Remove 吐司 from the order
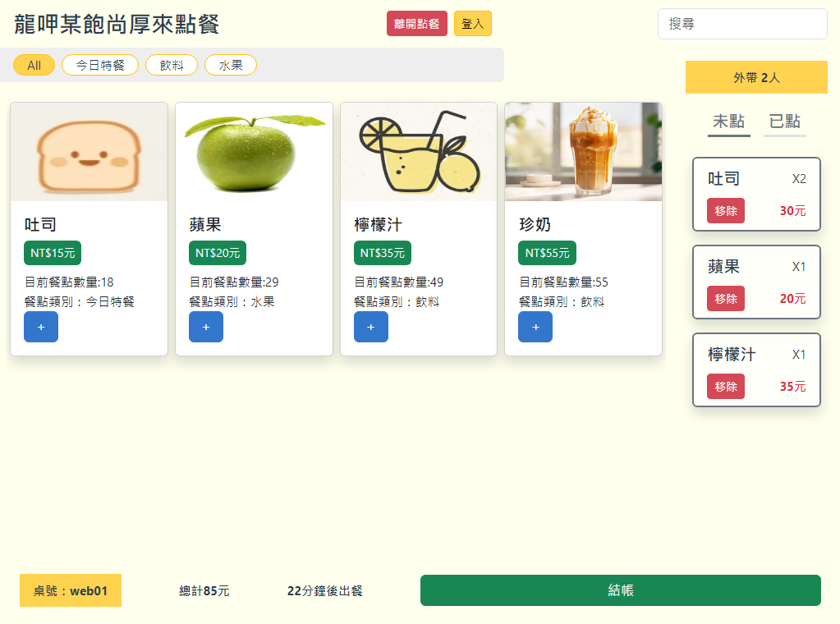 (x=726, y=211)
